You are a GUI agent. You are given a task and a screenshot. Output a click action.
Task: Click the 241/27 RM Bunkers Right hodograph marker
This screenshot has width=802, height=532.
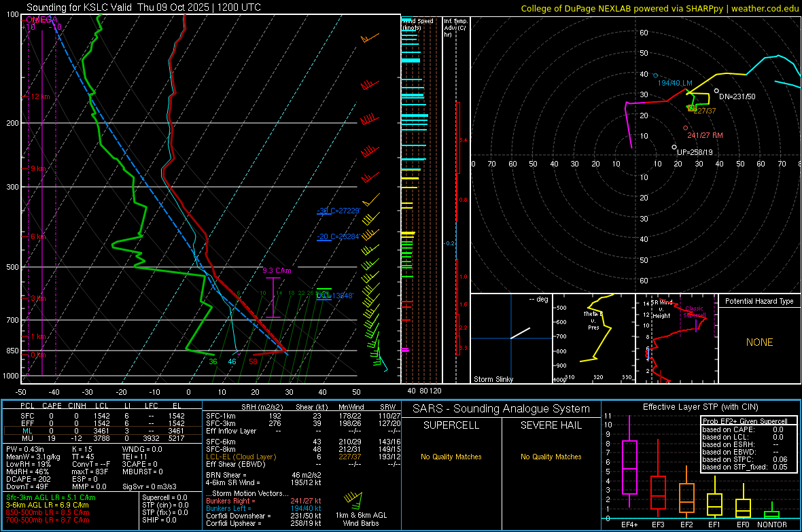tap(685, 128)
